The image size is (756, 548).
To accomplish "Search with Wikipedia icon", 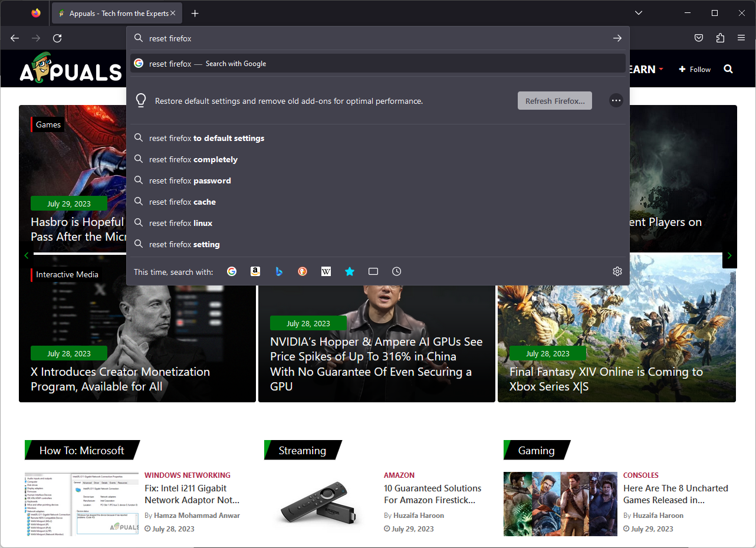I will point(326,271).
